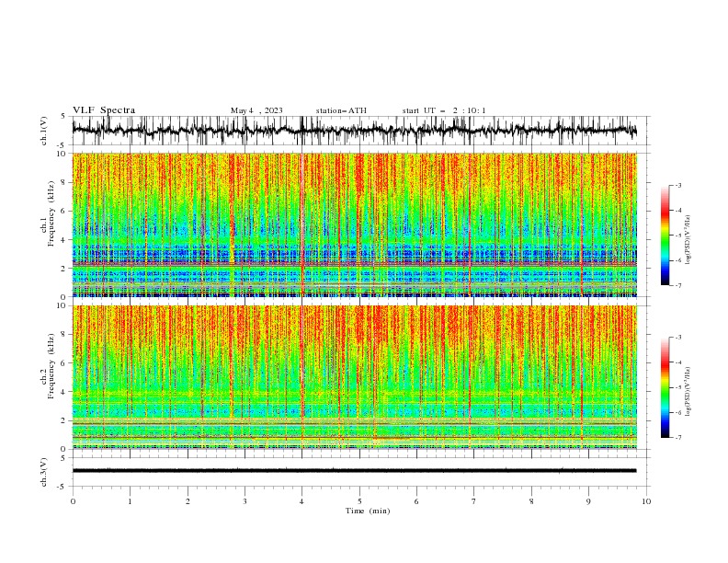The width and height of the screenshot is (728, 563).
Task: Click the "VLF Spectra" title text
Action: tap(104, 110)
